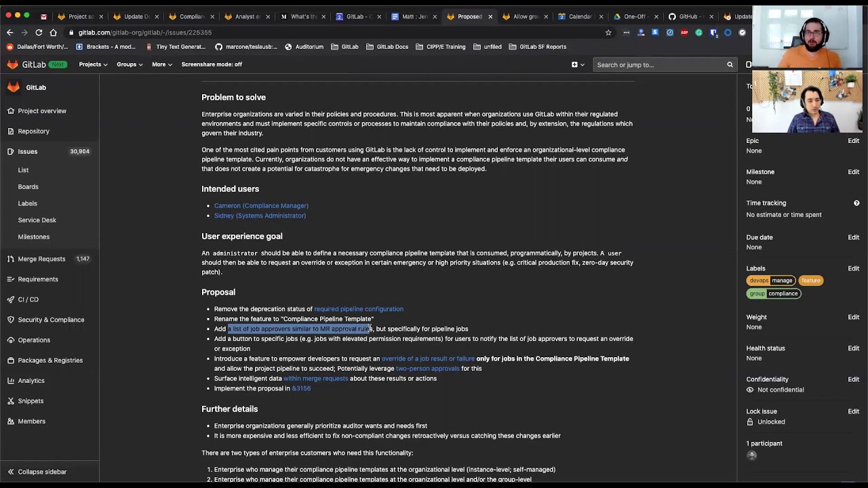Open the Auditorium bookmark
The image size is (868, 488).
(x=304, y=47)
